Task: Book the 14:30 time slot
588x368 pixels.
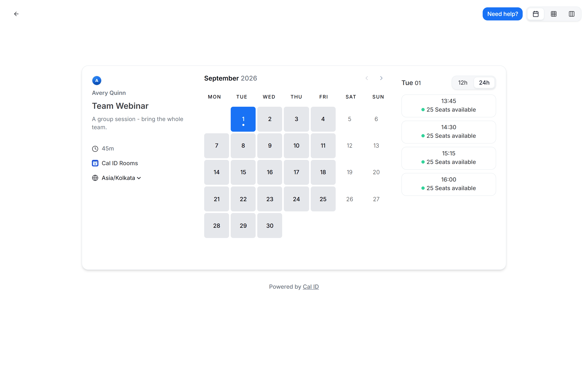Action: (449, 132)
